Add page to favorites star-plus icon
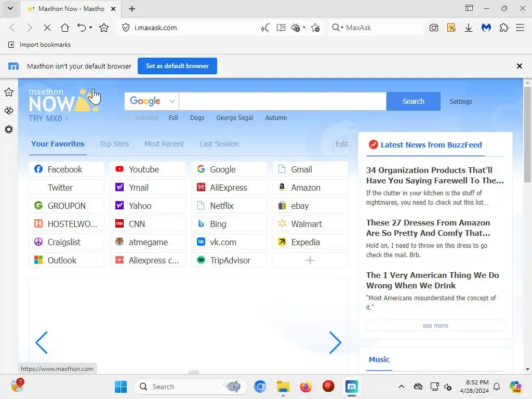Viewport: 532px width, 399px height. point(315,28)
